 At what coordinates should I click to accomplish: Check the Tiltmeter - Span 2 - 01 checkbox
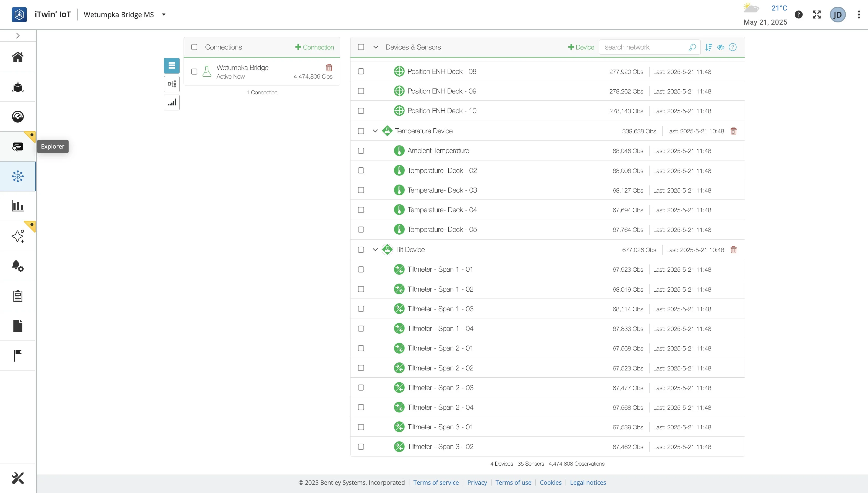click(361, 348)
